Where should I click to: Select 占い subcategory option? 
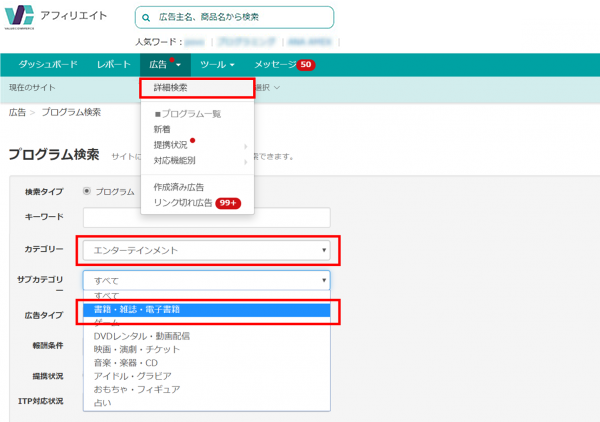207,402
